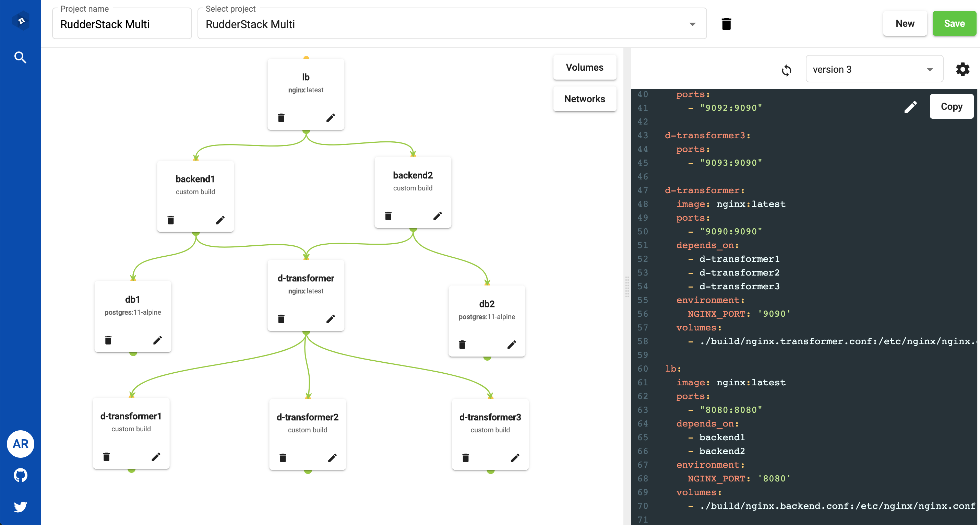Open the Twitter bird icon
980x525 pixels.
(x=20, y=507)
